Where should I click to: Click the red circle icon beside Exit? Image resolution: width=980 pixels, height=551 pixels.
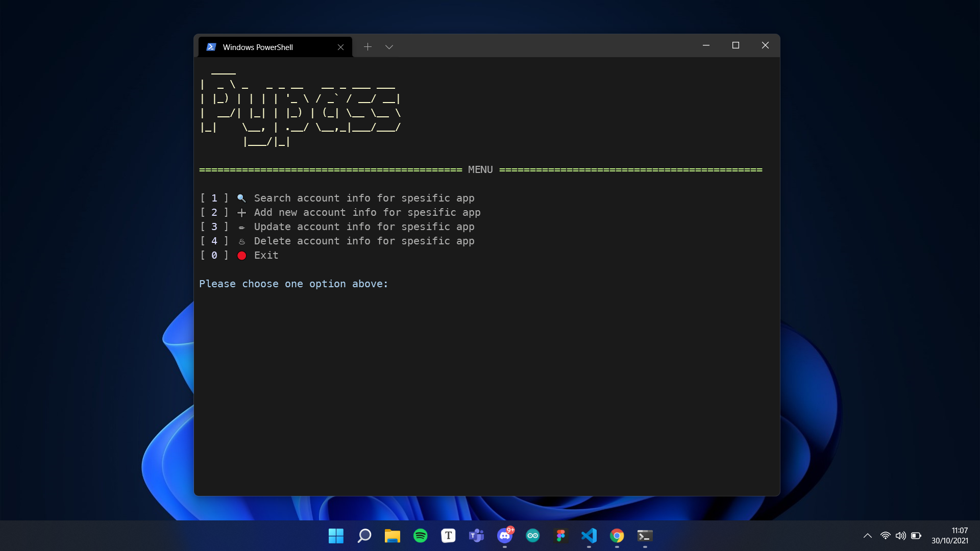coord(241,256)
